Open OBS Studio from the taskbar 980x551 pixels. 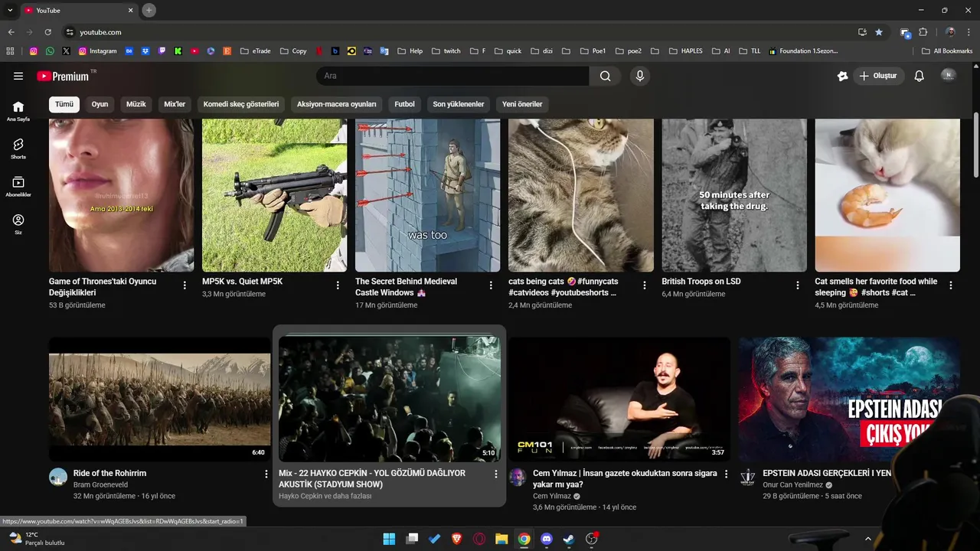[x=591, y=539]
